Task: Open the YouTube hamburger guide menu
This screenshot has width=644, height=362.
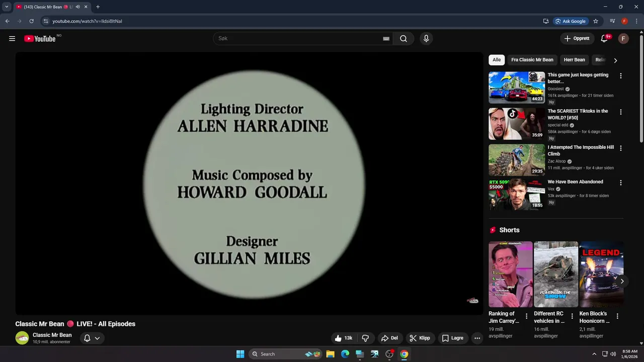Action: 12,39
